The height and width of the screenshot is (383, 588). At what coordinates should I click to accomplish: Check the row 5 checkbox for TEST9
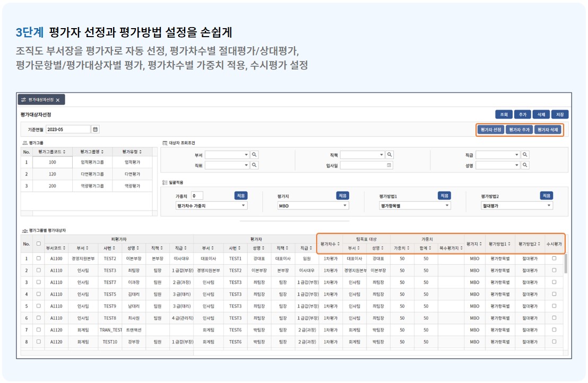point(38,306)
